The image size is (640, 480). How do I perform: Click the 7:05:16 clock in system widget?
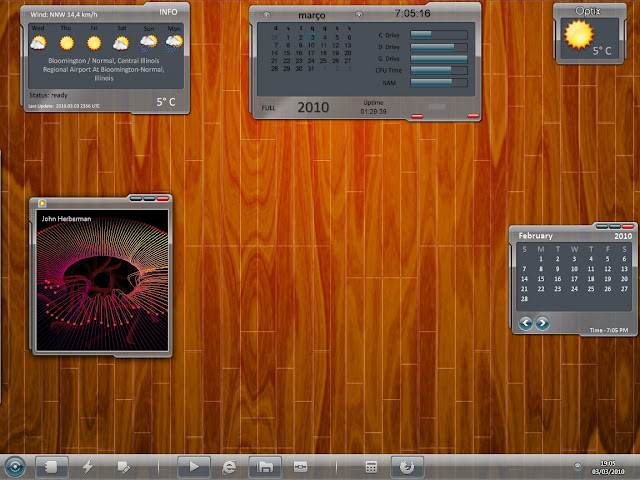(x=413, y=13)
